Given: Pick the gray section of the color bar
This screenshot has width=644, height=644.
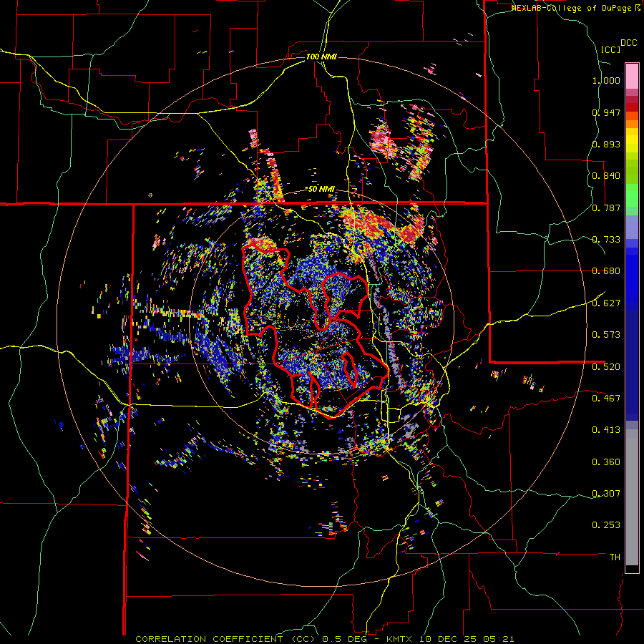Looking at the screenshot, I should tap(632, 497).
